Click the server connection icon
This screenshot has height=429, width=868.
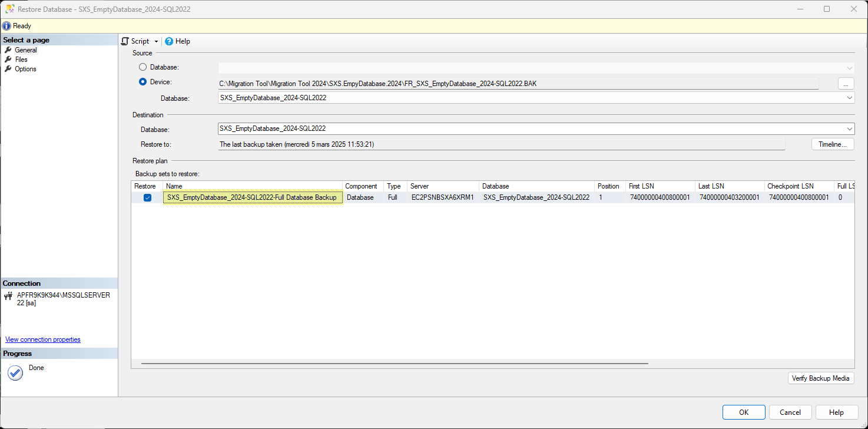click(x=8, y=296)
